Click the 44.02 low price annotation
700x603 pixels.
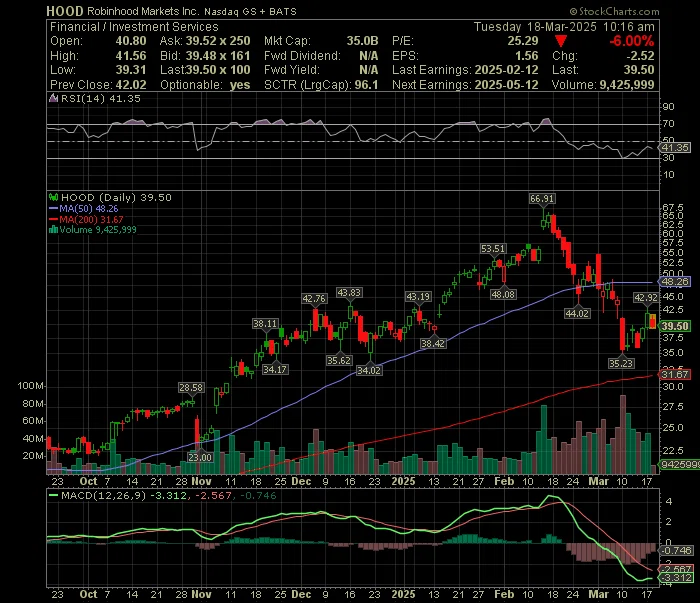tap(577, 313)
